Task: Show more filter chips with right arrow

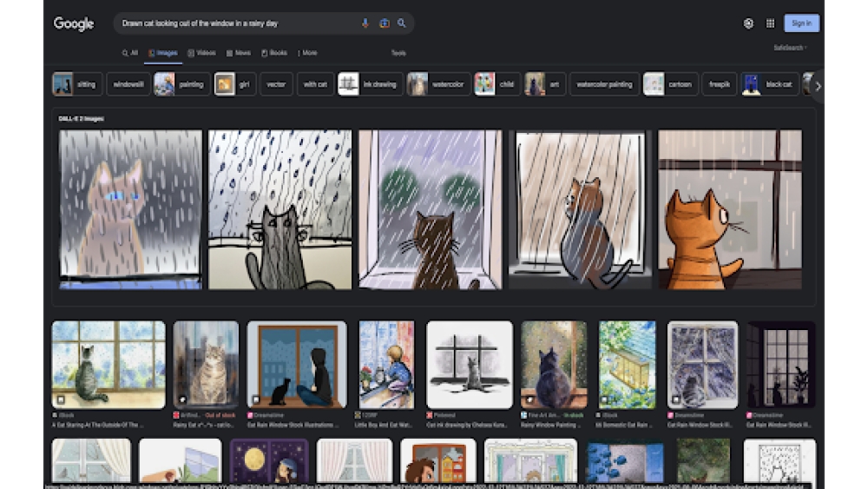Action: point(818,86)
